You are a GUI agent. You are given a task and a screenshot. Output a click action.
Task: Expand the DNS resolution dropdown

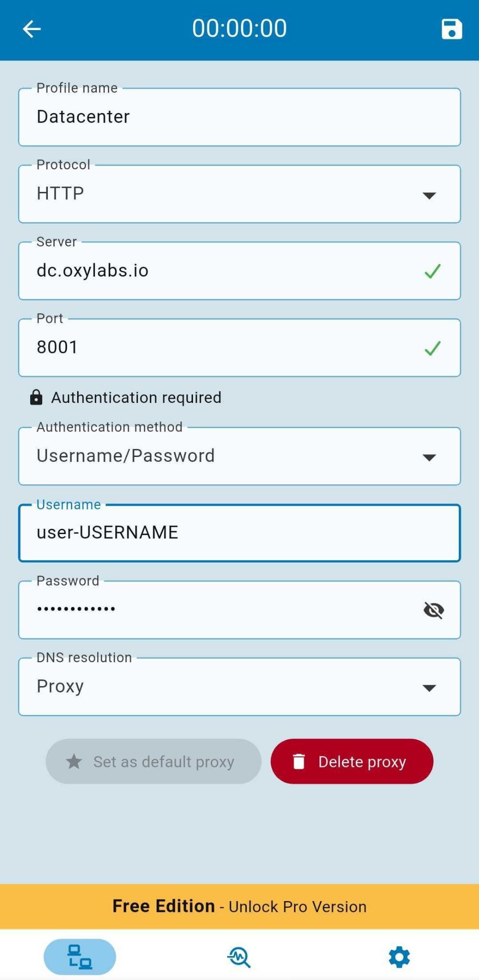[x=239, y=687]
